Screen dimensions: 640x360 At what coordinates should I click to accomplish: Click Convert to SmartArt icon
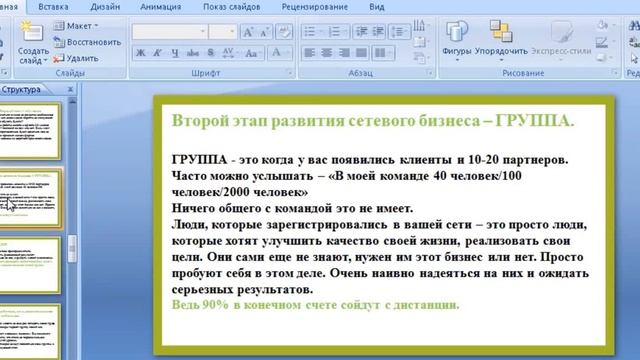(x=420, y=58)
